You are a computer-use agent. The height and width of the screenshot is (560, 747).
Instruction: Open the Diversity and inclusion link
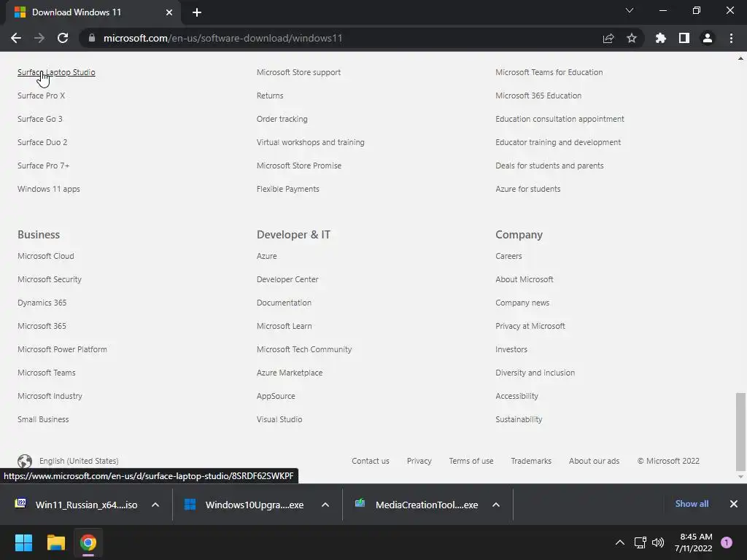coord(535,373)
